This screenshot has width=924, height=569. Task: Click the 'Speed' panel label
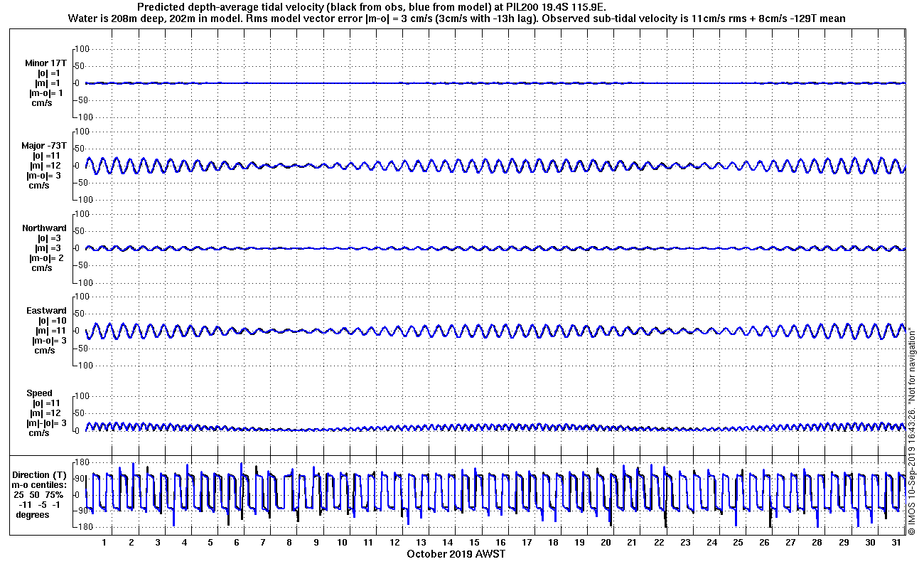click(x=39, y=393)
